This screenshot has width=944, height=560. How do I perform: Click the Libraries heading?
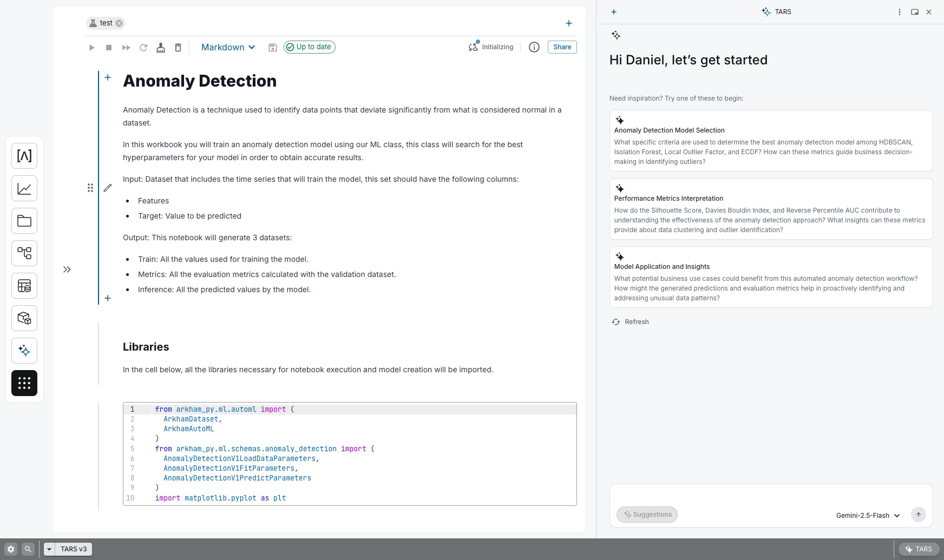tap(146, 347)
